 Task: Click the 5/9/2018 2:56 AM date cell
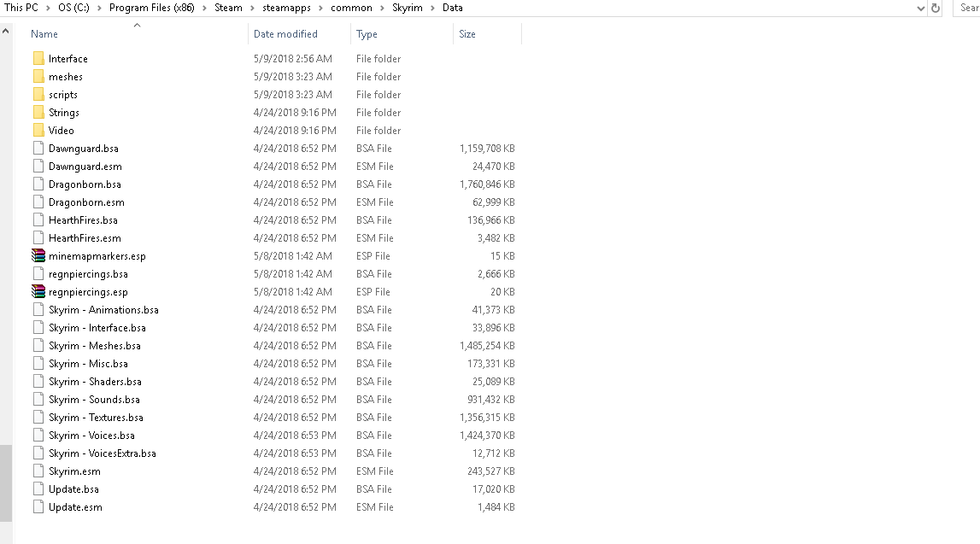(292, 59)
